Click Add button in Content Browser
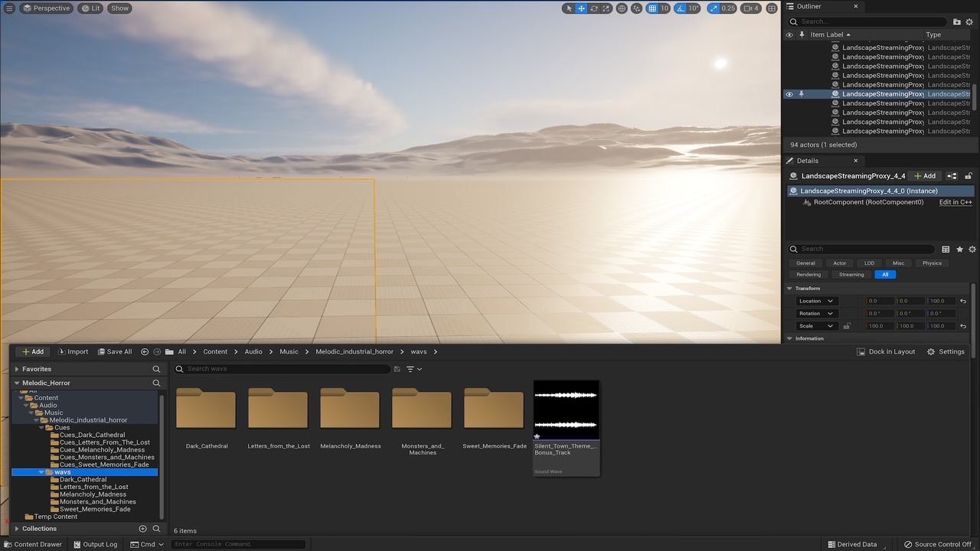Viewport: 980px width, 551px height. pyautogui.click(x=32, y=351)
